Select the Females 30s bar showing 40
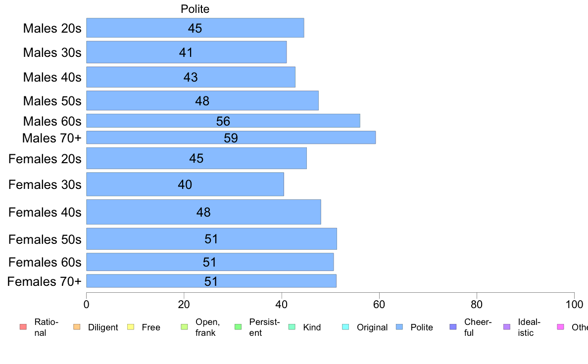Viewport: 588px width, 364px height. 185,184
